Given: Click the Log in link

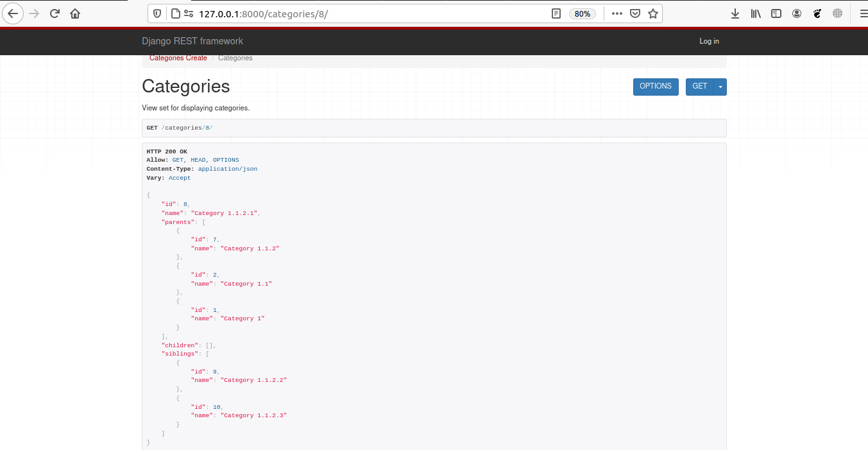Looking at the screenshot, I should pyautogui.click(x=709, y=41).
